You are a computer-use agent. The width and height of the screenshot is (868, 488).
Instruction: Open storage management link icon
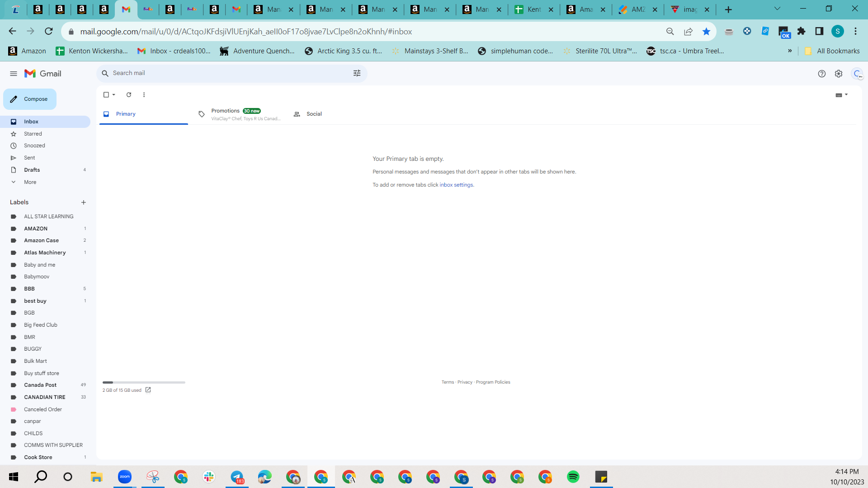pyautogui.click(x=148, y=390)
